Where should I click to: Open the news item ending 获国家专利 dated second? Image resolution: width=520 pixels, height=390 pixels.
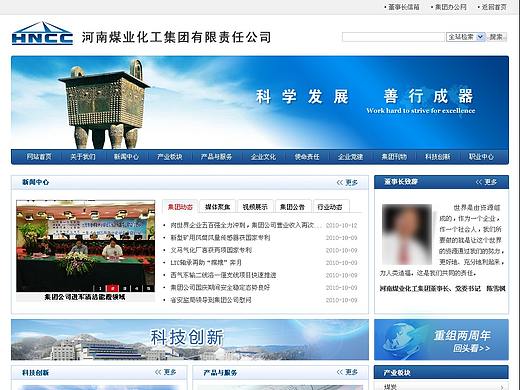click(220, 238)
